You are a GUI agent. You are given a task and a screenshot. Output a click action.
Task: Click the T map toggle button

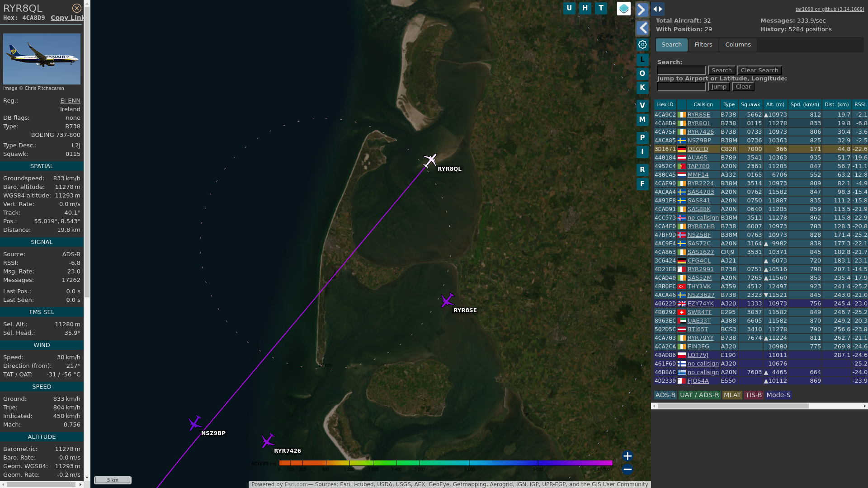click(x=601, y=8)
